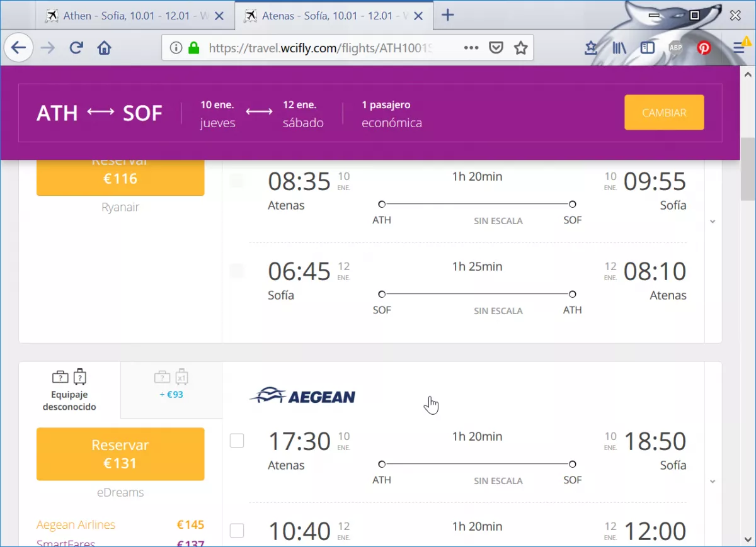Viewport: 756px width, 547px height.
Task: Click the 1 pasajero text in header
Action: tap(386, 104)
